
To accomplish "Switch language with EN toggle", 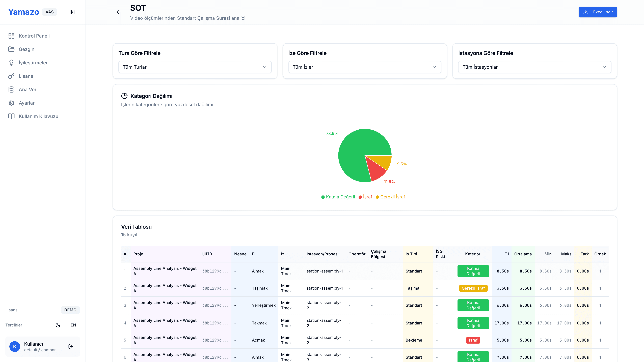I will pos(73,325).
